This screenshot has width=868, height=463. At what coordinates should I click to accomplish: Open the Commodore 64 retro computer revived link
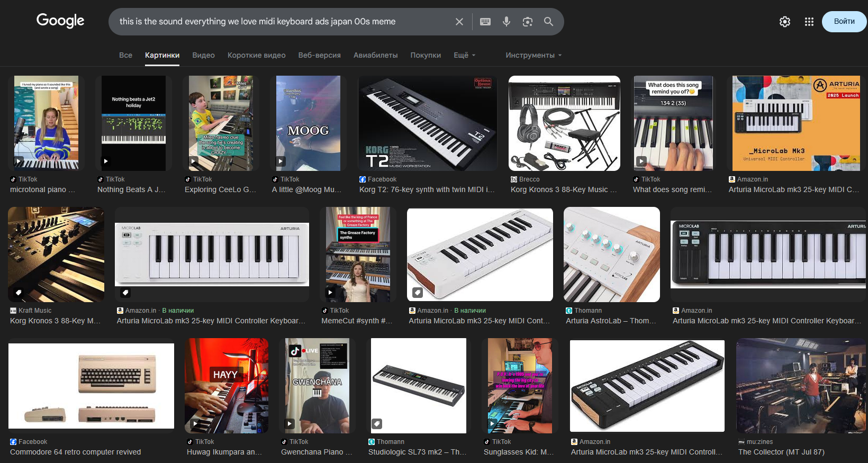point(76,452)
